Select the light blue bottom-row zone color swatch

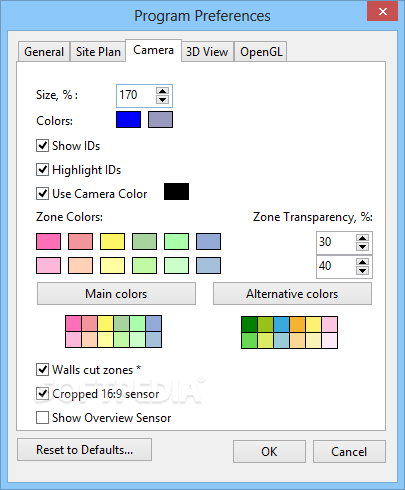(208, 266)
